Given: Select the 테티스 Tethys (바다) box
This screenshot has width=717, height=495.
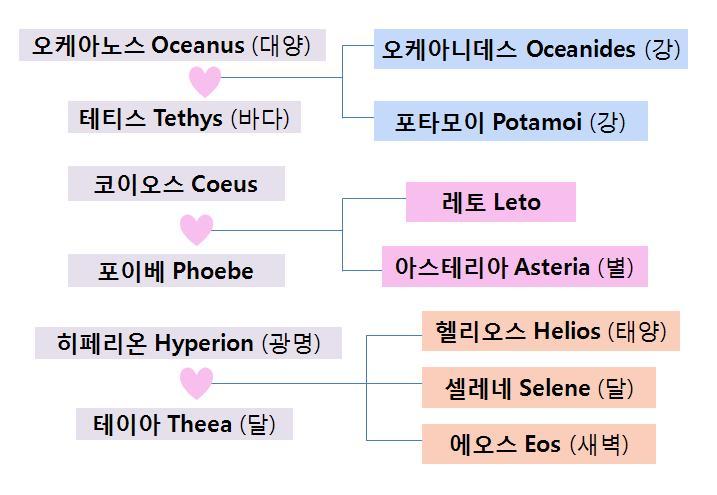Looking at the screenshot, I should click(185, 119).
